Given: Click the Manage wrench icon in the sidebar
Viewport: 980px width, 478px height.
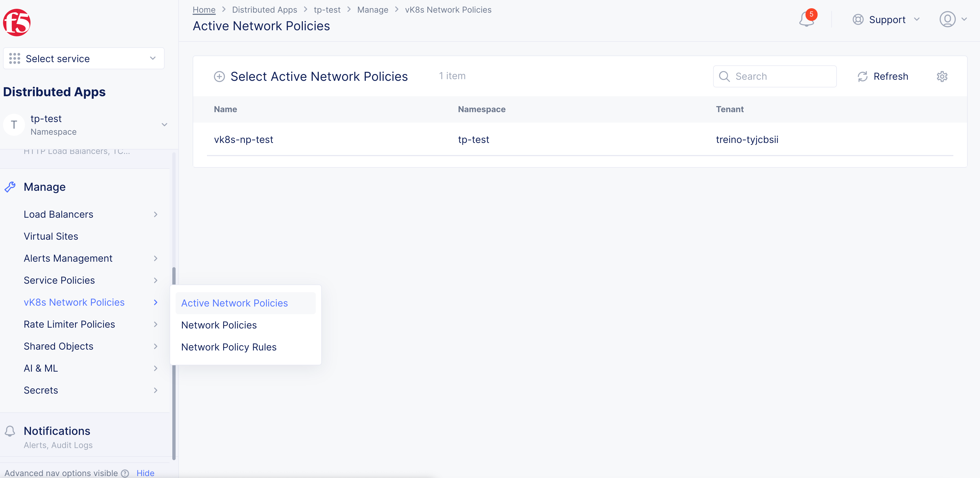Looking at the screenshot, I should point(10,186).
